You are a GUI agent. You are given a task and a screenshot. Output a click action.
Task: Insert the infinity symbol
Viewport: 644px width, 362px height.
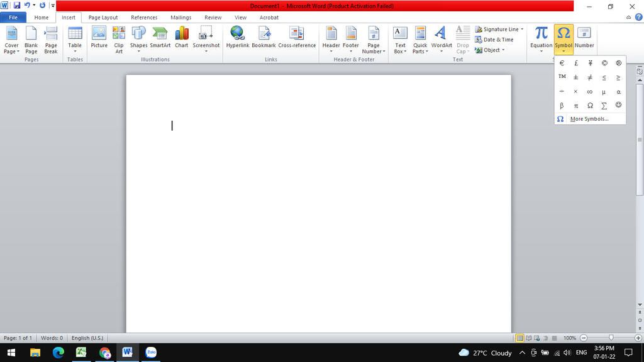tap(590, 92)
